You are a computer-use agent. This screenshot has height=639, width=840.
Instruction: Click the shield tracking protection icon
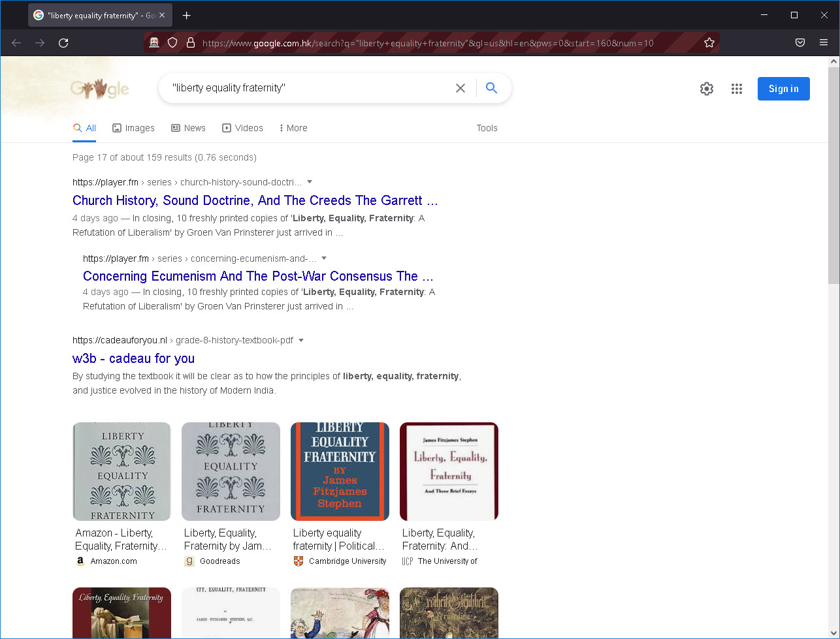coord(172,43)
